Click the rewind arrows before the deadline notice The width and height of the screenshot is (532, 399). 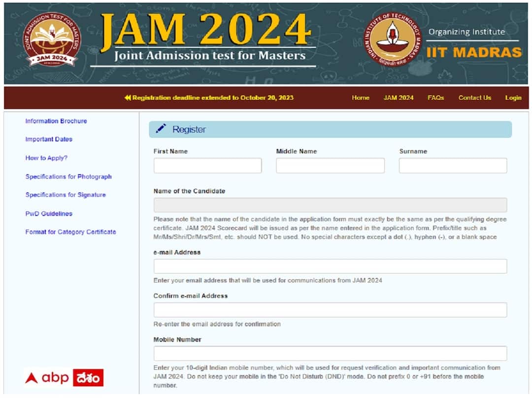pyautogui.click(x=129, y=98)
